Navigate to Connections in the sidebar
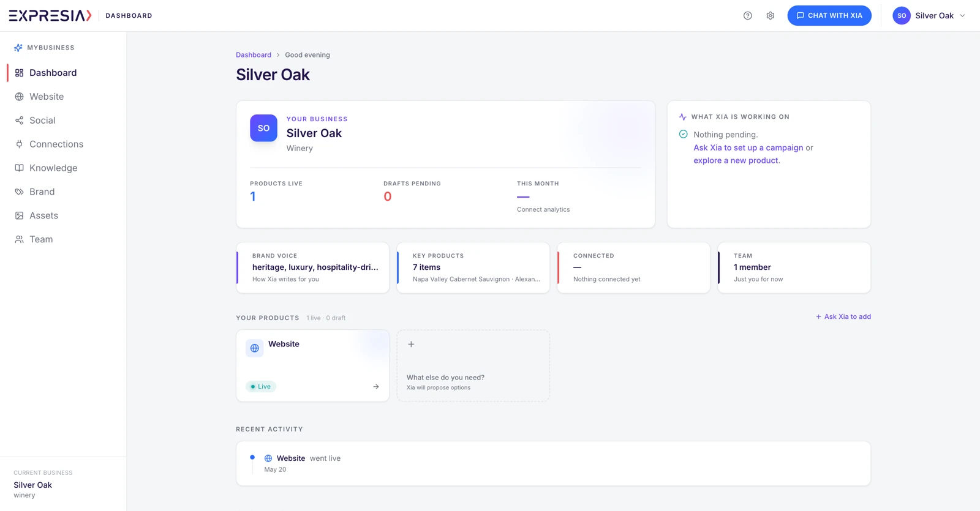Screen dimensions: 980x511 pos(64,144)
